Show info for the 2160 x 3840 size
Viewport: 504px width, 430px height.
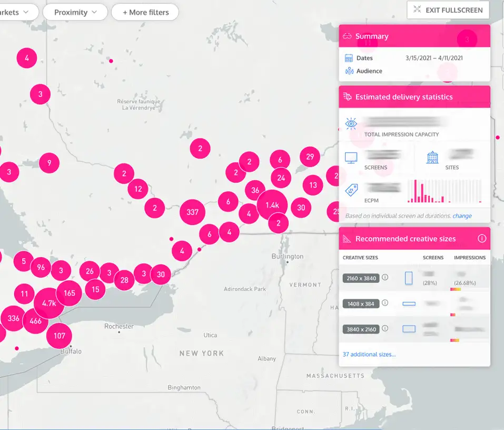pyautogui.click(x=385, y=277)
